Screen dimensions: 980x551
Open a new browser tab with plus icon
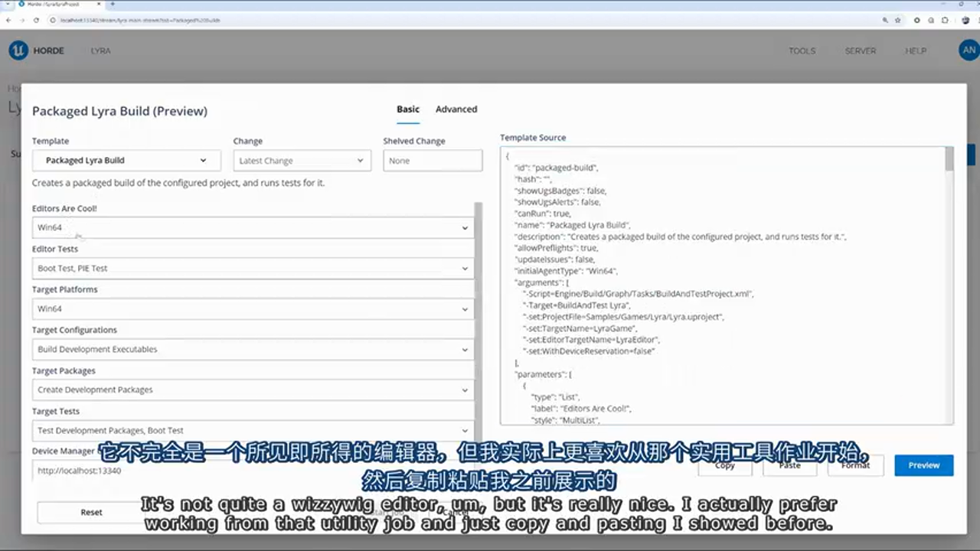113,5
